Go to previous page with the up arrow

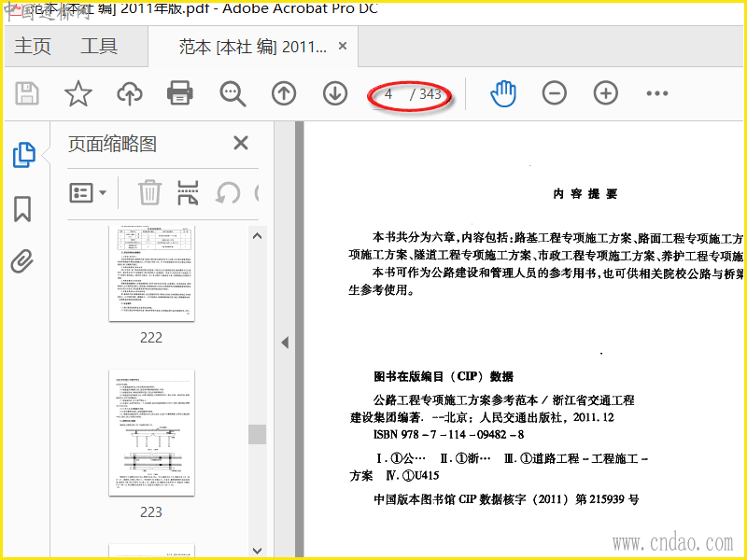pos(284,93)
